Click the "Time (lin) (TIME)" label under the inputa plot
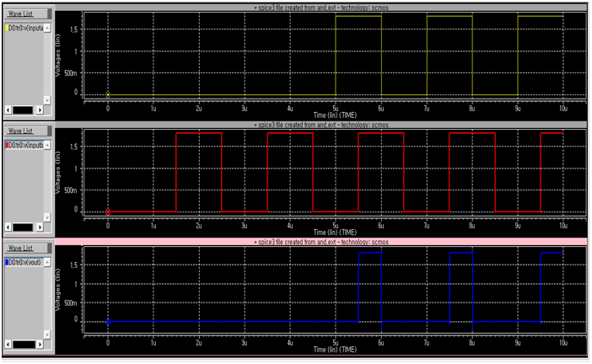 (x=335, y=115)
